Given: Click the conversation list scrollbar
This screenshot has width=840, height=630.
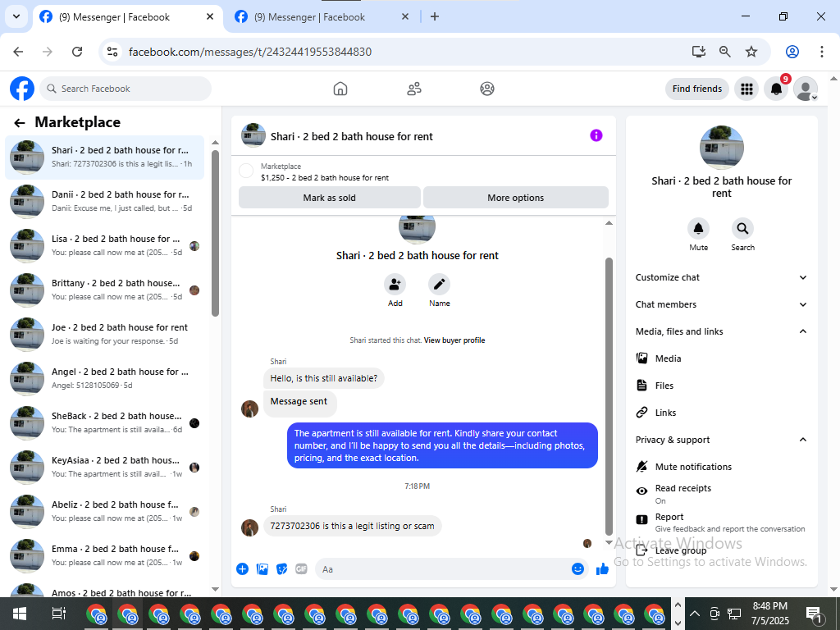Looking at the screenshot, I should point(216,233).
